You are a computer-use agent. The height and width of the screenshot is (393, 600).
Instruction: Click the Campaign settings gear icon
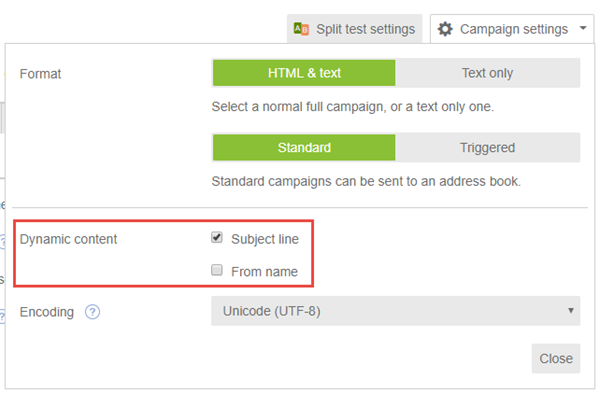point(445,29)
